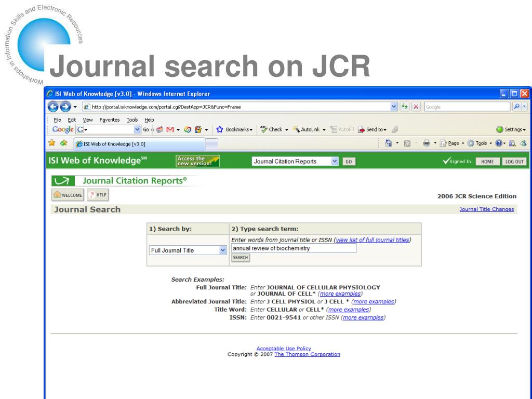
Task: Click the Home house icon in the command bar
Action: pyautogui.click(x=389, y=143)
